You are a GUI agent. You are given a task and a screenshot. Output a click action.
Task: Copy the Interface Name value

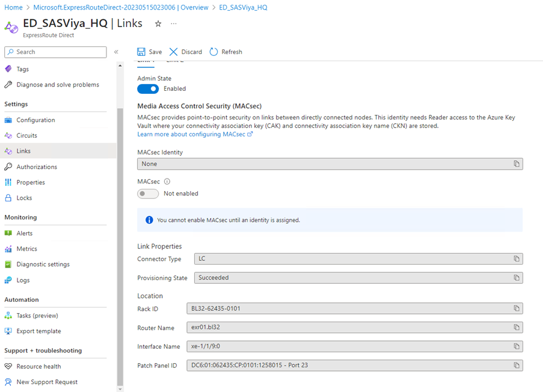point(516,346)
